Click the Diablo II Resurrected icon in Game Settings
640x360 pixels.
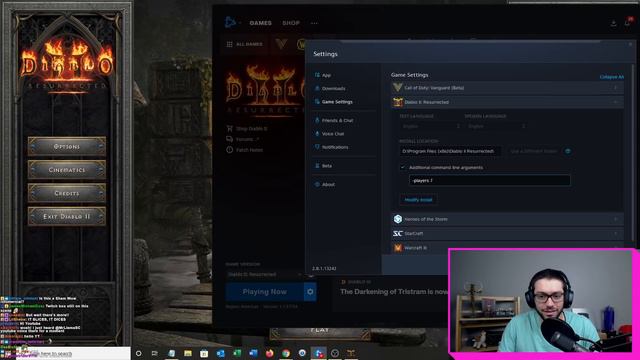[x=398, y=102]
